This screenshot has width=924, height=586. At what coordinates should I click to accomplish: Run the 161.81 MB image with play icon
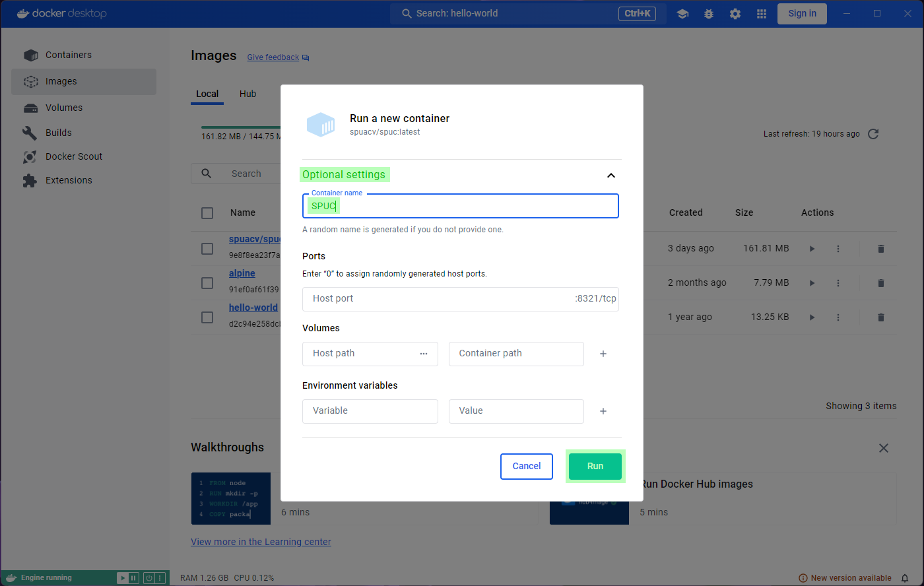click(812, 249)
